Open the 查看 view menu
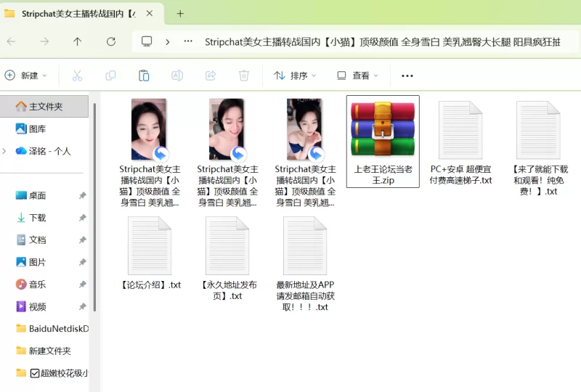581x392 pixels. [x=357, y=75]
